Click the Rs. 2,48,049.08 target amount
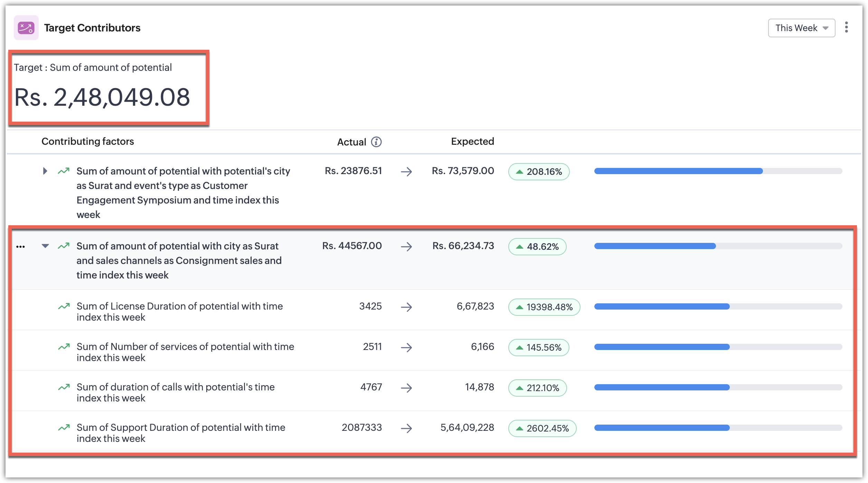The width and height of the screenshot is (868, 483). point(102,97)
